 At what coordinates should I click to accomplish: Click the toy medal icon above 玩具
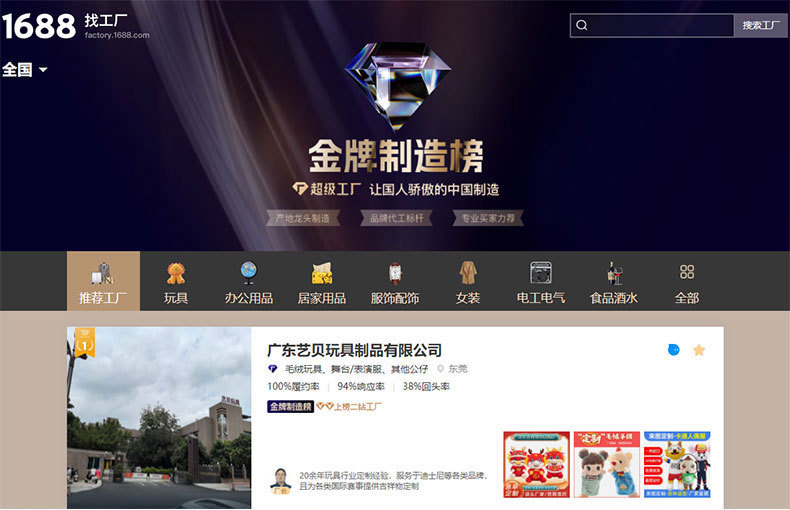click(x=176, y=273)
